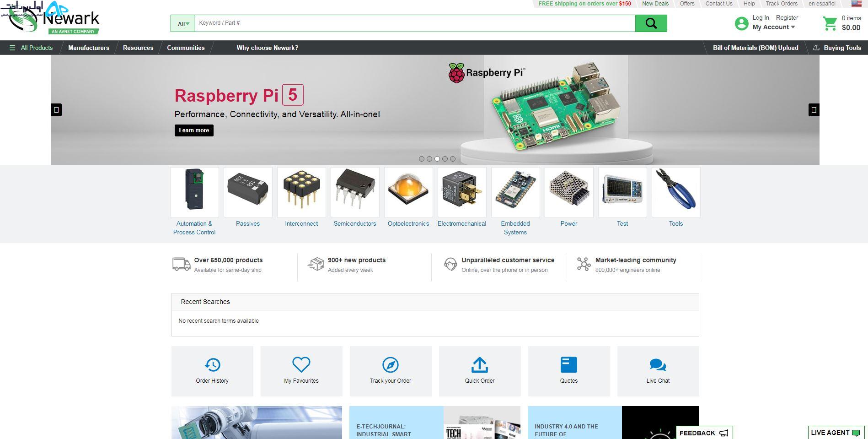Click the Embedded Systems board image
Image resolution: width=868 pixels, height=439 pixels.
point(515,192)
